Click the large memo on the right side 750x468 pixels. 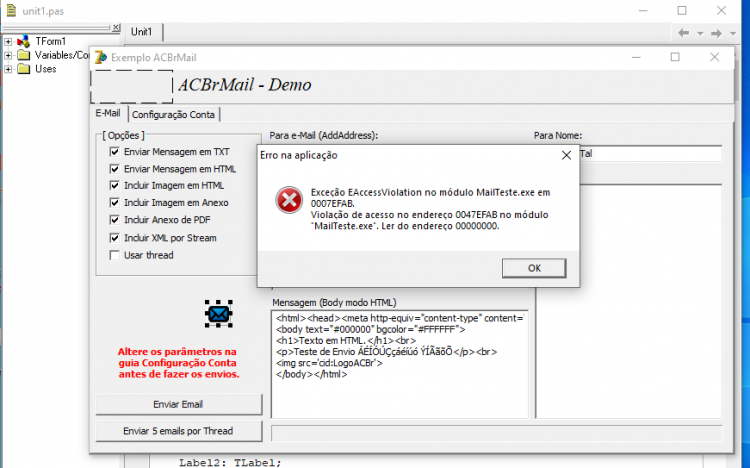pos(629,301)
